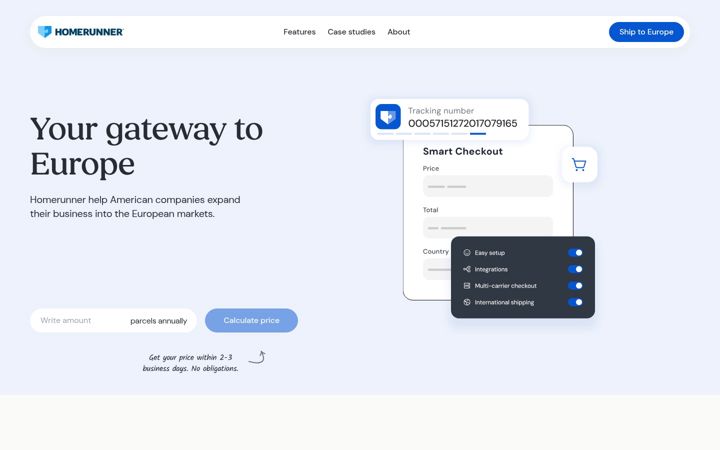The width and height of the screenshot is (720, 450).
Task: Click the Homerunner logo
Action: (x=80, y=32)
